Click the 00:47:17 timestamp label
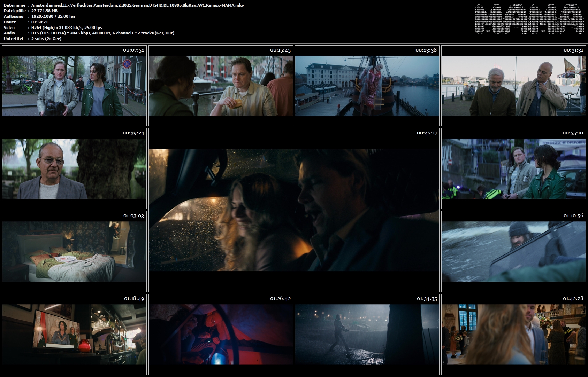 tap(427, 133)
